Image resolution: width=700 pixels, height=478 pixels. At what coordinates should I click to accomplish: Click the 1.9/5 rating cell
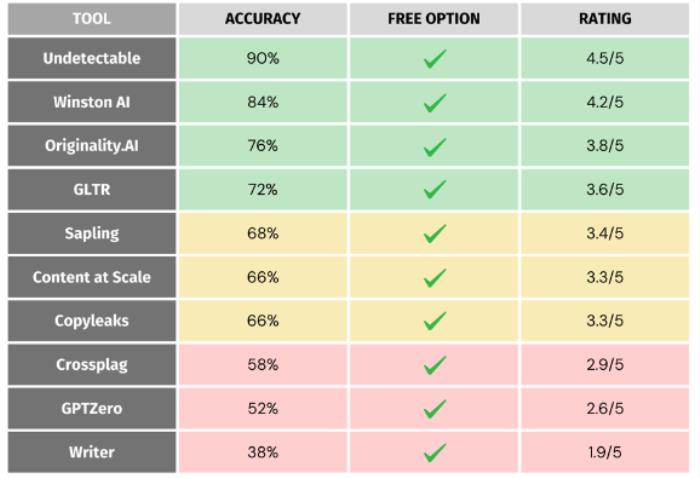pyautogui.click(x=605, y=452)
